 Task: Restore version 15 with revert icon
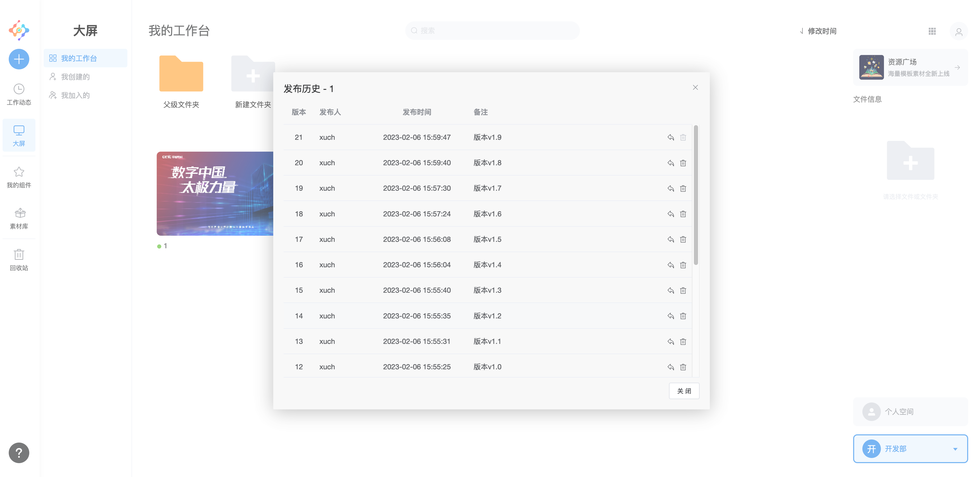point(671,290)
